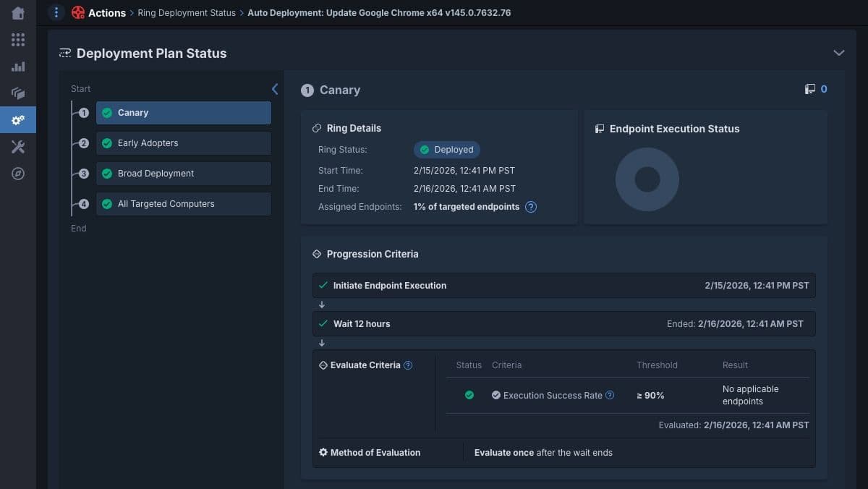
Task: Click the red Actions logo icon
Action: coord(77,12)
